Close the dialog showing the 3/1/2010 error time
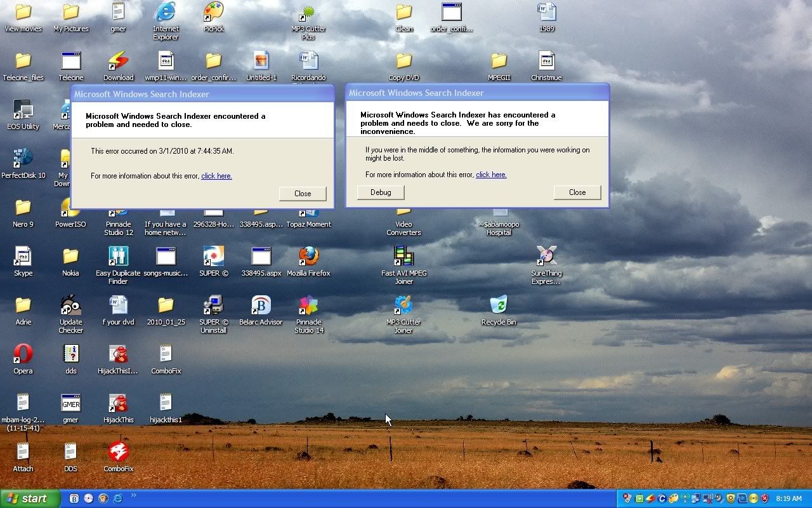The image size is (812, 508). pyautogui.click(x=303, y=194)
